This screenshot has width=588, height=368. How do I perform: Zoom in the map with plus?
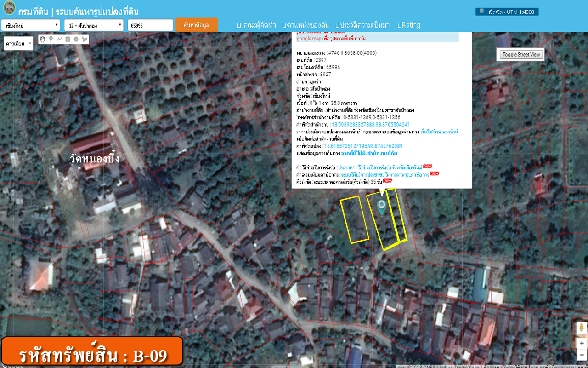[582, 343]
